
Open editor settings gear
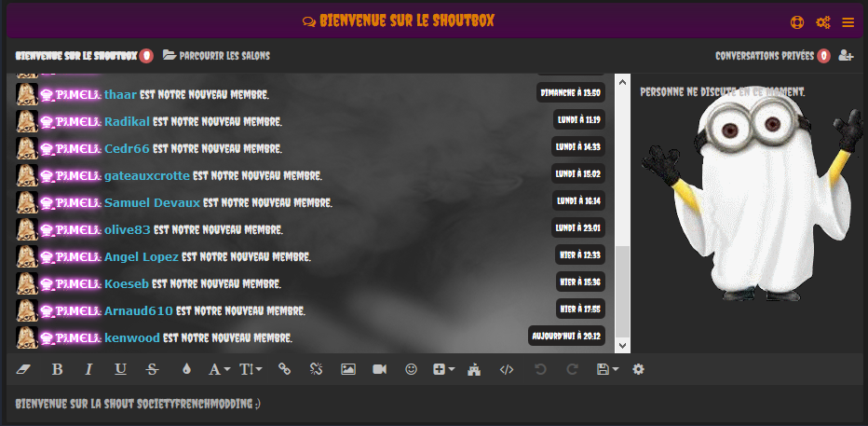638,369
